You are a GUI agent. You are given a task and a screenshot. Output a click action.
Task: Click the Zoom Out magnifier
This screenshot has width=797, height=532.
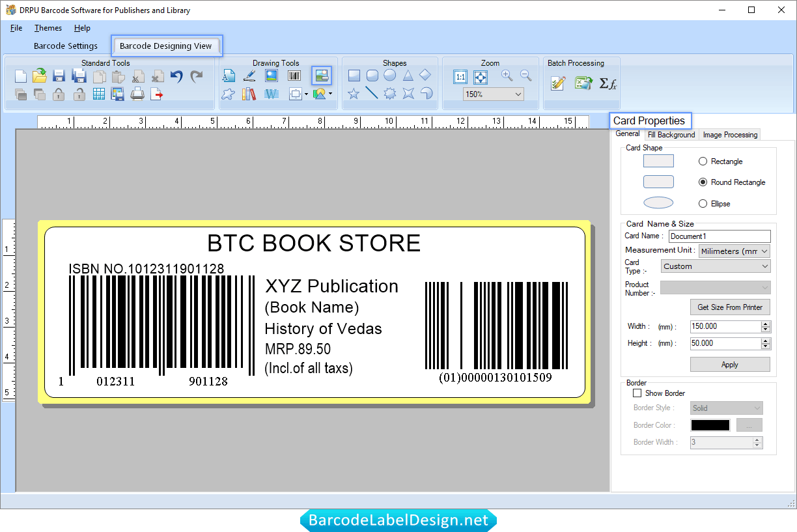point(525,76)
